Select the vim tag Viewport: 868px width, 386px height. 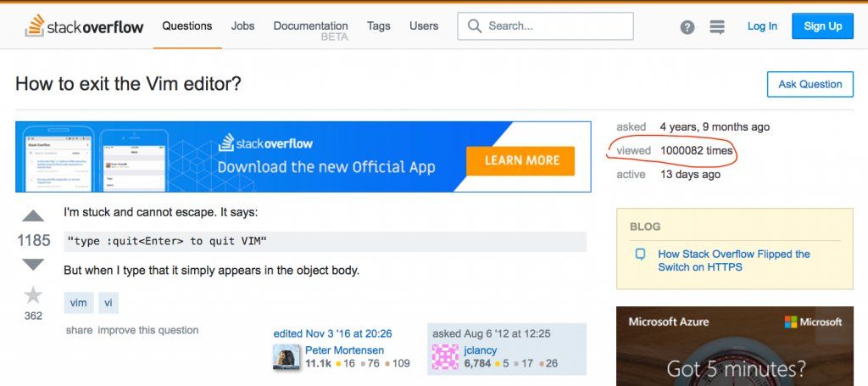(x=79, y=303)
